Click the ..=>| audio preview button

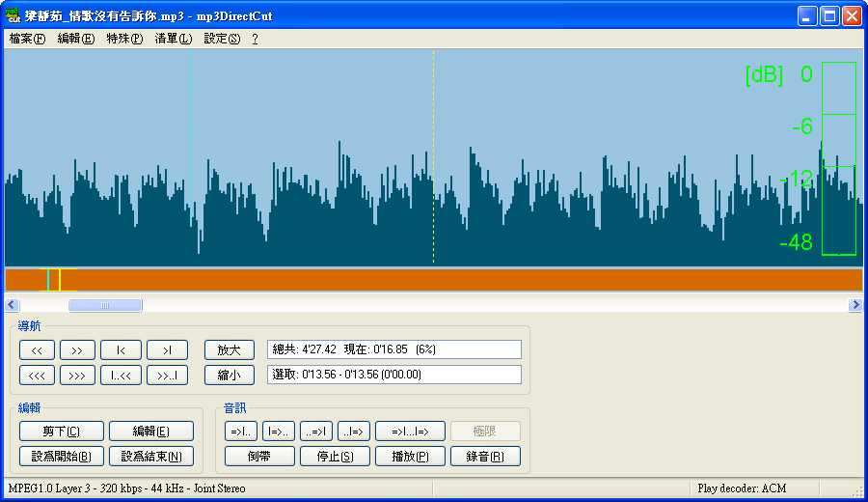click(x=316, y=432)
